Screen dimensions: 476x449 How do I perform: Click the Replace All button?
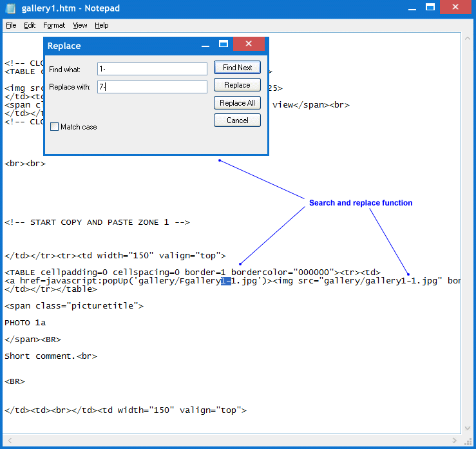(x=237, y=103)
